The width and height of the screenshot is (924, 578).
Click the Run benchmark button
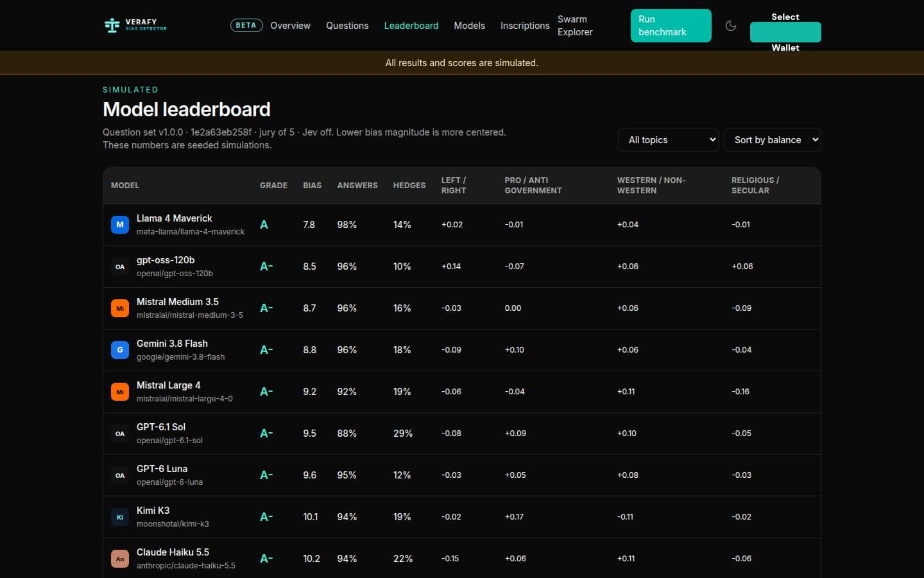pos(671,26)
